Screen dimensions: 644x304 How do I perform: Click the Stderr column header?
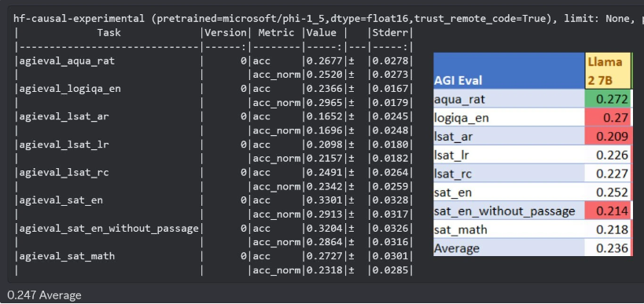[x=390, y=32]
